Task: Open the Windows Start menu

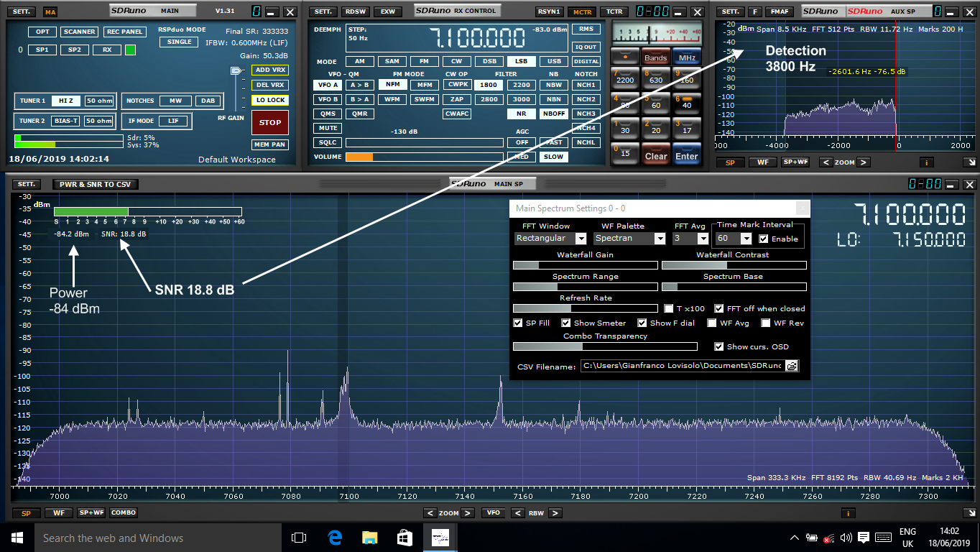Action: (17, 538)
